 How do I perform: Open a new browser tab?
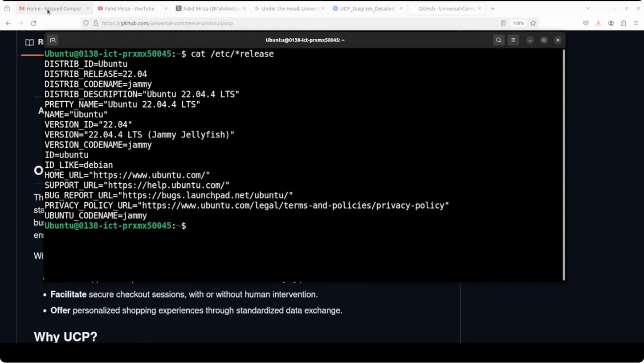(x=493, y=8)
